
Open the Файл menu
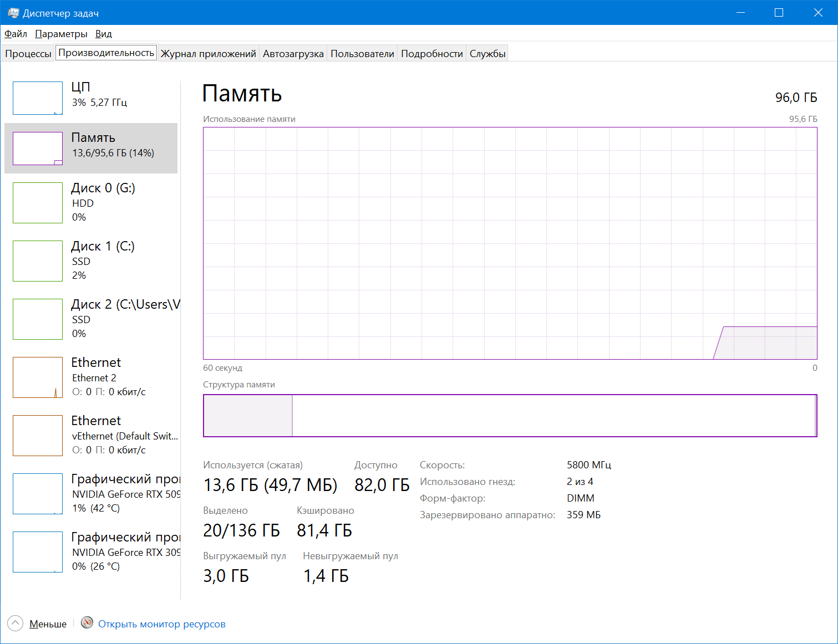[x=16, y=34]
